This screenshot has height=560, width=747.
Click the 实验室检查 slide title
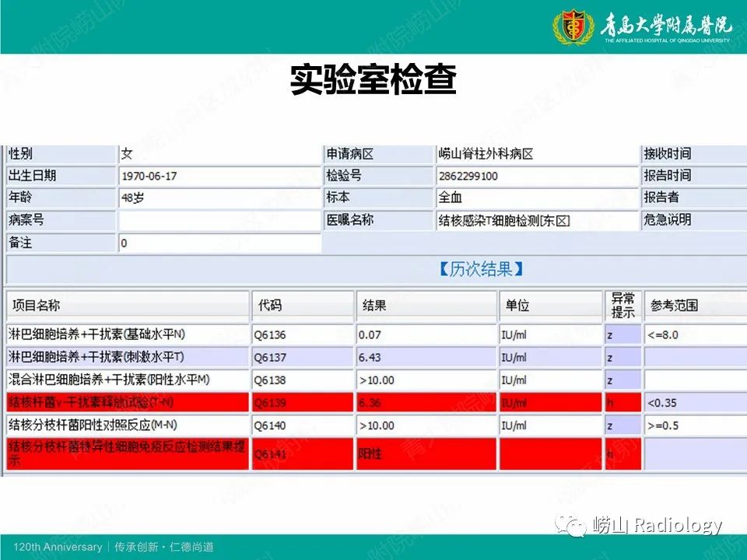(373, 79)
